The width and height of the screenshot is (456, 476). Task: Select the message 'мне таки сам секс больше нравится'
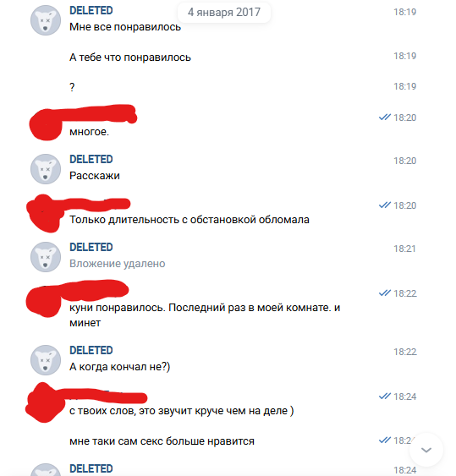[x=162, y=441]
